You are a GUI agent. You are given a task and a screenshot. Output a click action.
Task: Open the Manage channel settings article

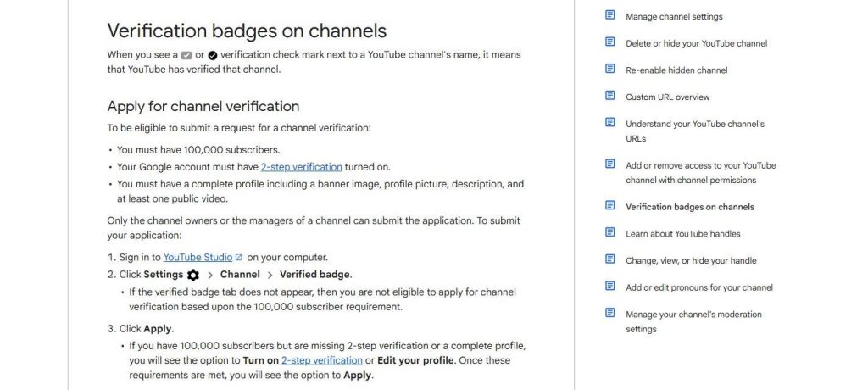pyautogui.click(x=674, y=17)
